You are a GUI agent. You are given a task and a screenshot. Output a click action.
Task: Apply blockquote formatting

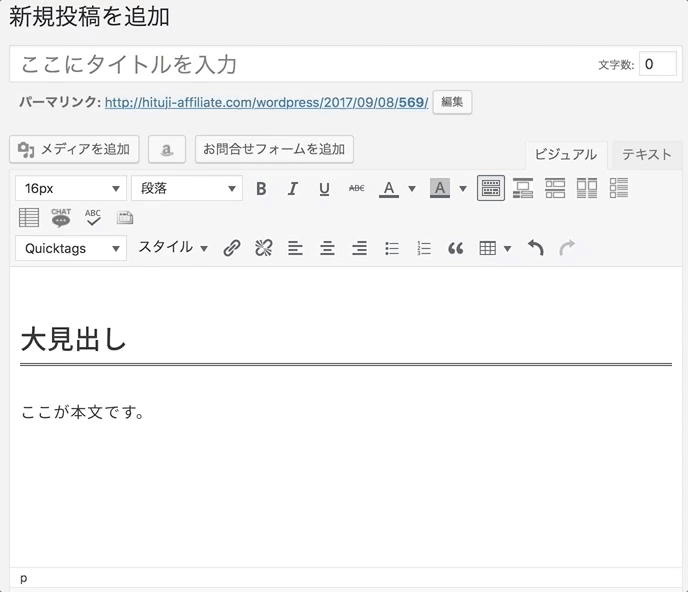click(455, 249)
